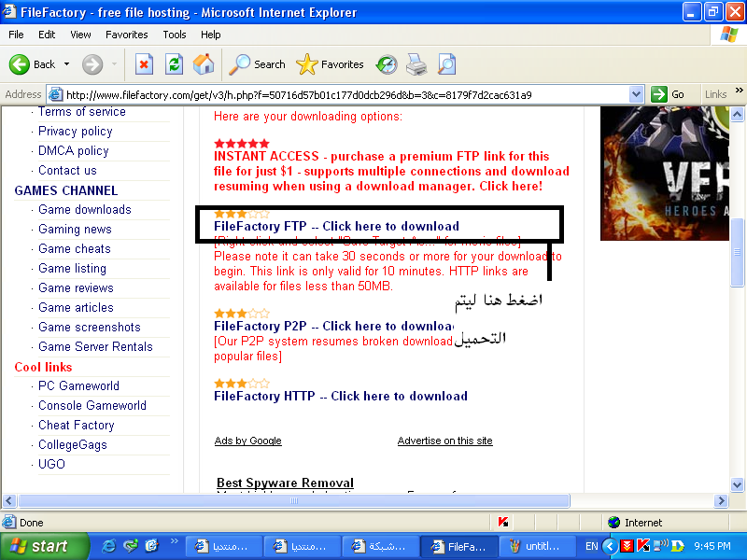Open the Back button history dropdown
747x560 pixels.
click(x=66, y=64)
